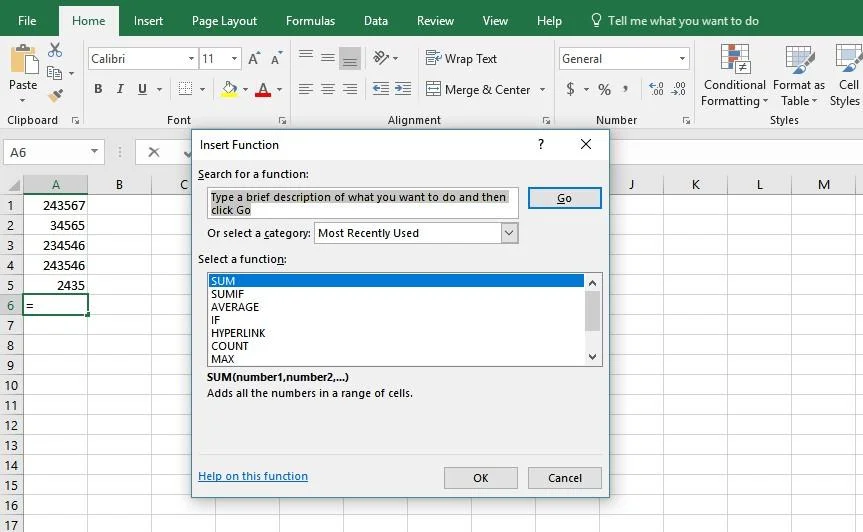Switch to the Formulas tab
863x532 pixels.
click(310, 21)
